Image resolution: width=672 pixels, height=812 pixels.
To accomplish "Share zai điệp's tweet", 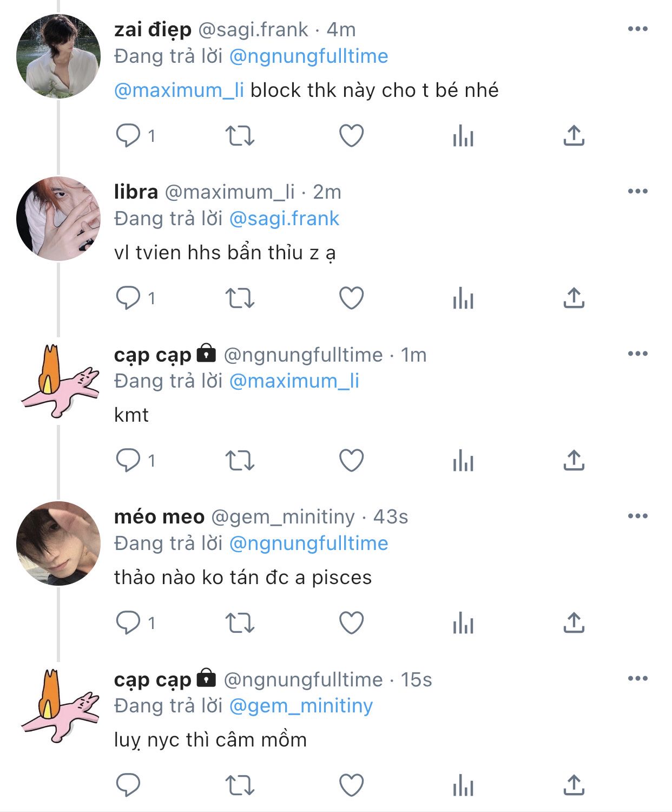I will click(x=574, y=136).
